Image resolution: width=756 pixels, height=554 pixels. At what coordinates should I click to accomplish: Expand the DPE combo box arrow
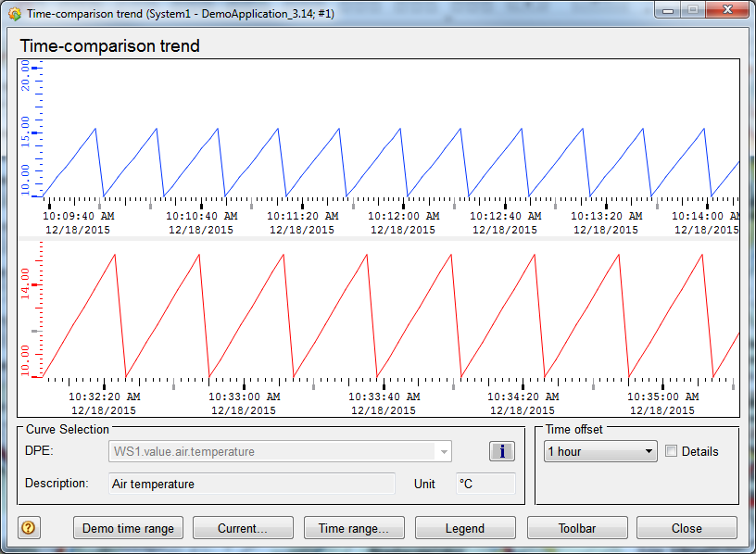click(445, 452)
